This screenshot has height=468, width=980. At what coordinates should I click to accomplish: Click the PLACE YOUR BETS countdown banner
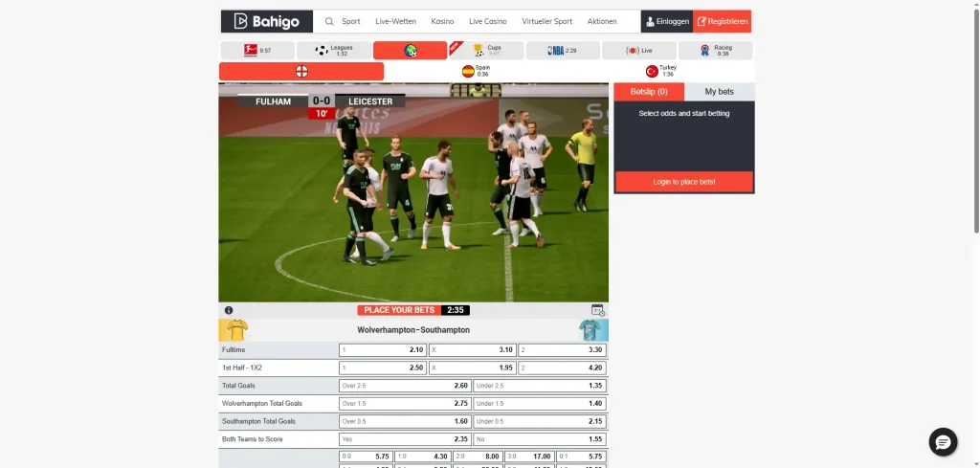tap(413, 310)
